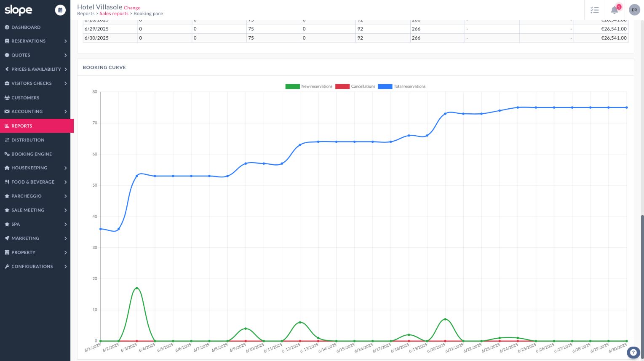Click the Dashboard gauge icon
The height and width of the screenshot is (361, 644).
[x=7, y=27]
